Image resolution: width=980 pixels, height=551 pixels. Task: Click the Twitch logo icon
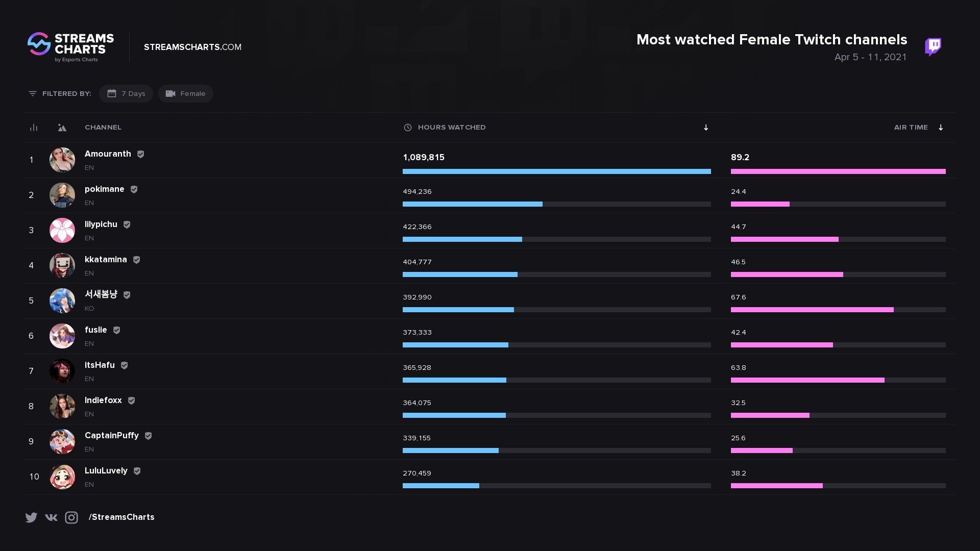933,46
